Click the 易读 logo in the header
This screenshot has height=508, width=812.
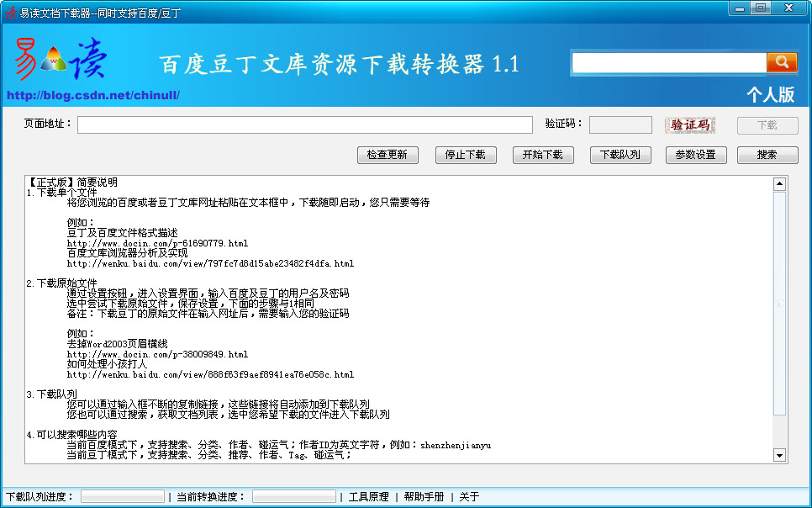(x=61, y=59)
